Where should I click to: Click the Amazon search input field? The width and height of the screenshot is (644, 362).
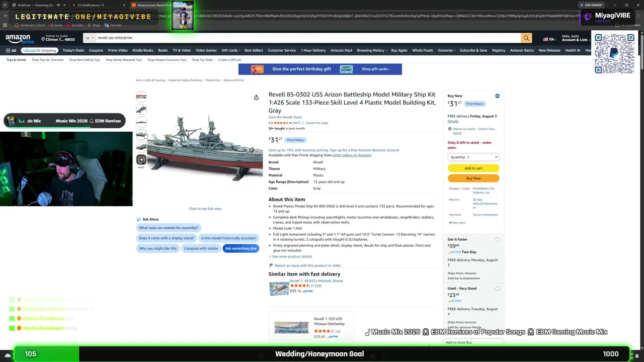pos(308,38)
